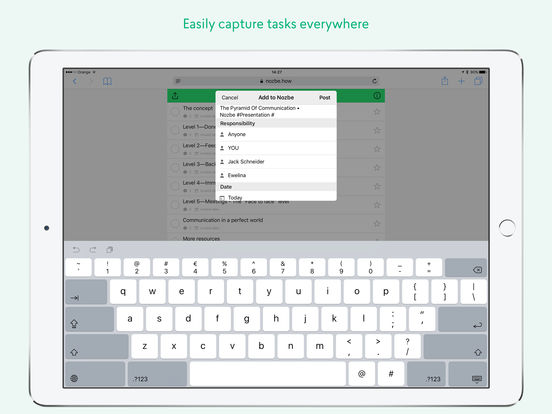The image size is (552, 414).
Task: Select Today as the date
Action: point(276,197)
